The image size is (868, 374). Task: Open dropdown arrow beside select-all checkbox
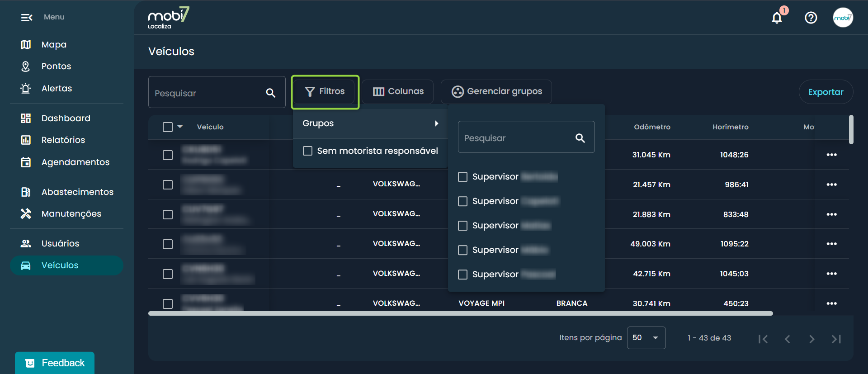click(x=180, y=127)
